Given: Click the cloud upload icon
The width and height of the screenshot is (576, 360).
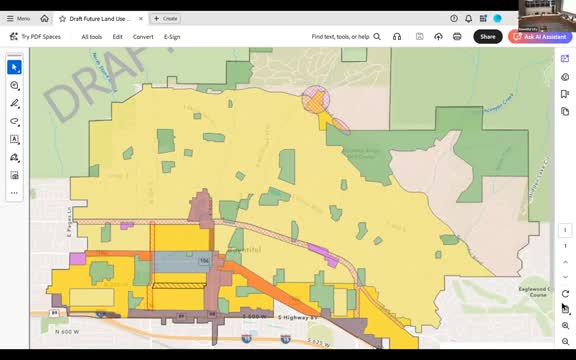Looking at the screenshot, I should (x=438, y=37).
